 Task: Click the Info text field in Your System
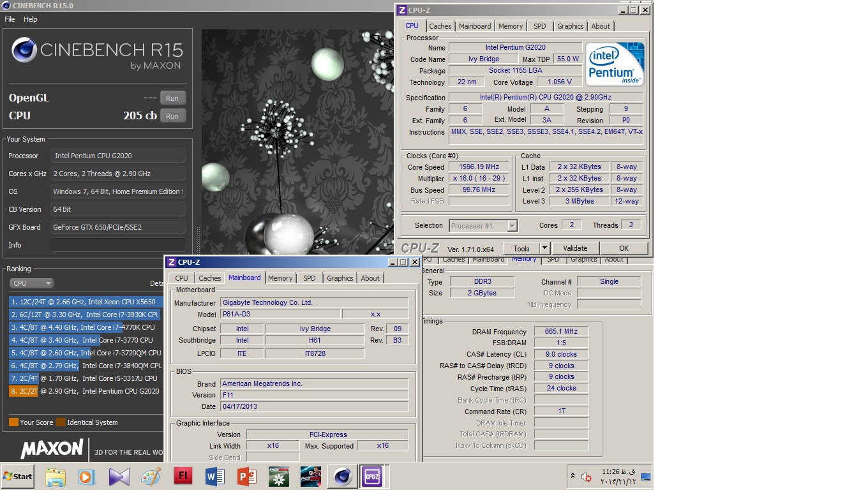tap(118, 245)
